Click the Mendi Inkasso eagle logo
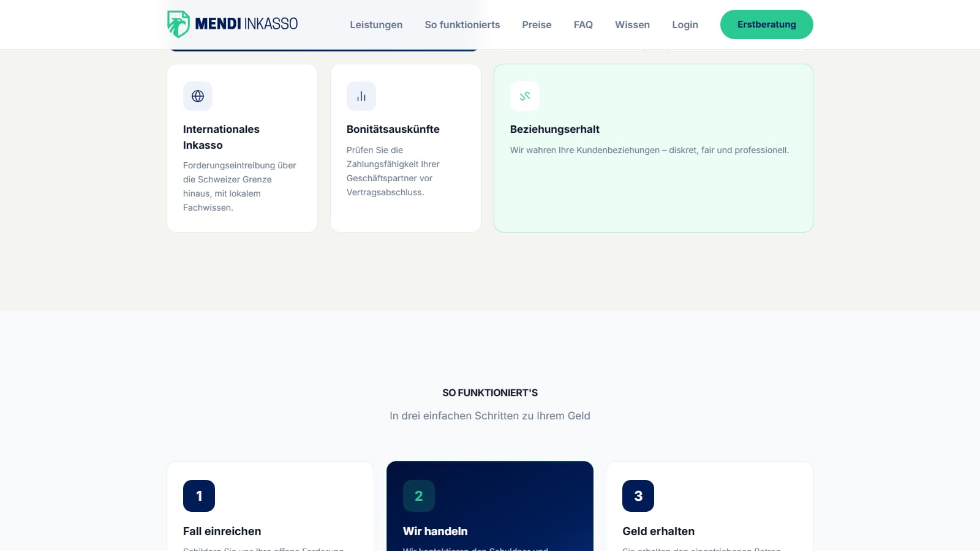 coord(178,24)
